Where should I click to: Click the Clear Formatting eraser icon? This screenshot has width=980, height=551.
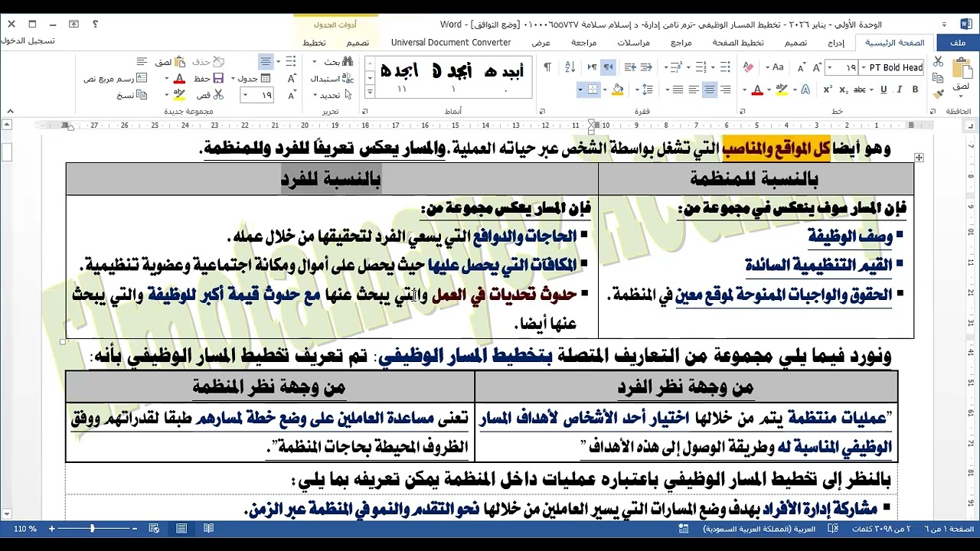[x=748, y=67]
